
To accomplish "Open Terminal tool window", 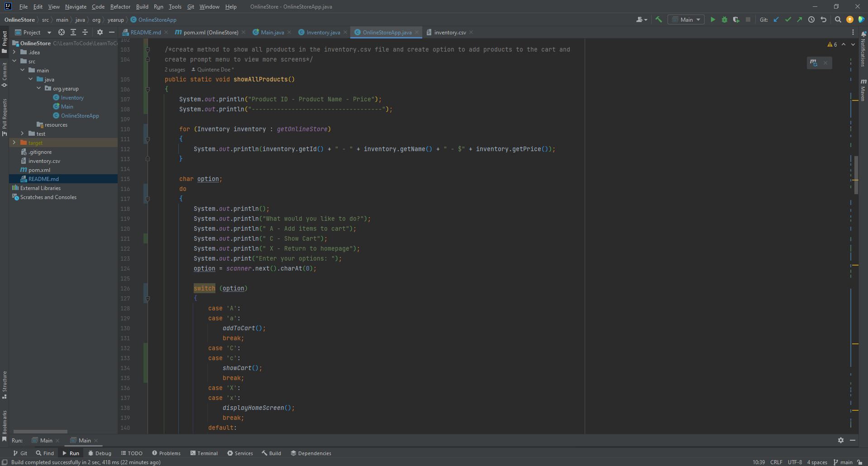I will coord(204,453).
